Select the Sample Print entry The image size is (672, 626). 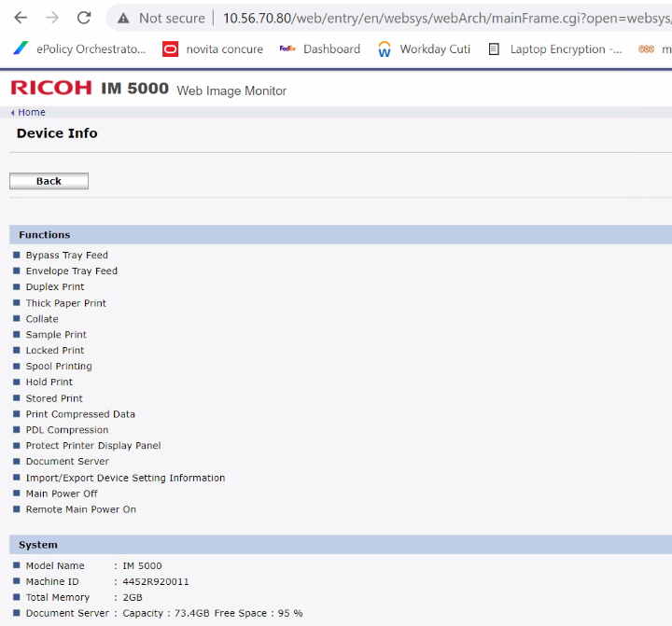tap(56, 335)
